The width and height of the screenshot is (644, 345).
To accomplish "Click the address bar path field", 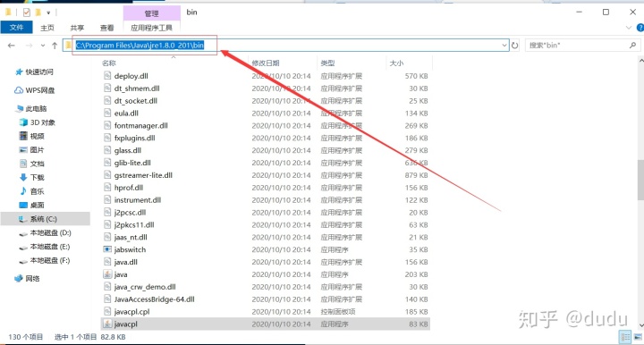I will 286,45.
